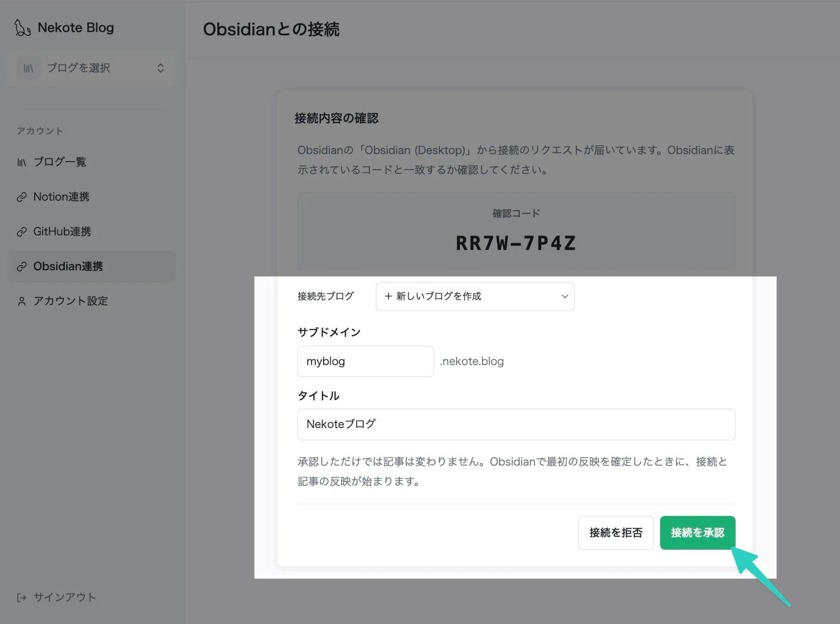Click the link icon beside Notion連携

coord(22,197)
